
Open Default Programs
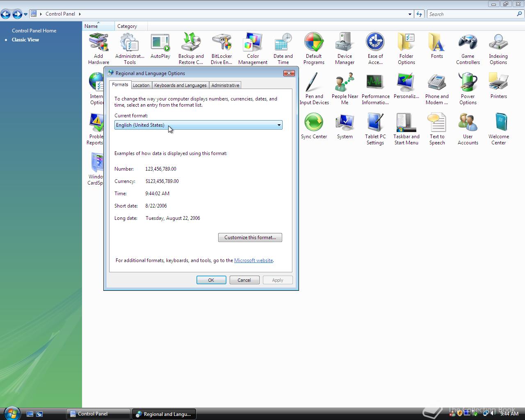point(314,48)
